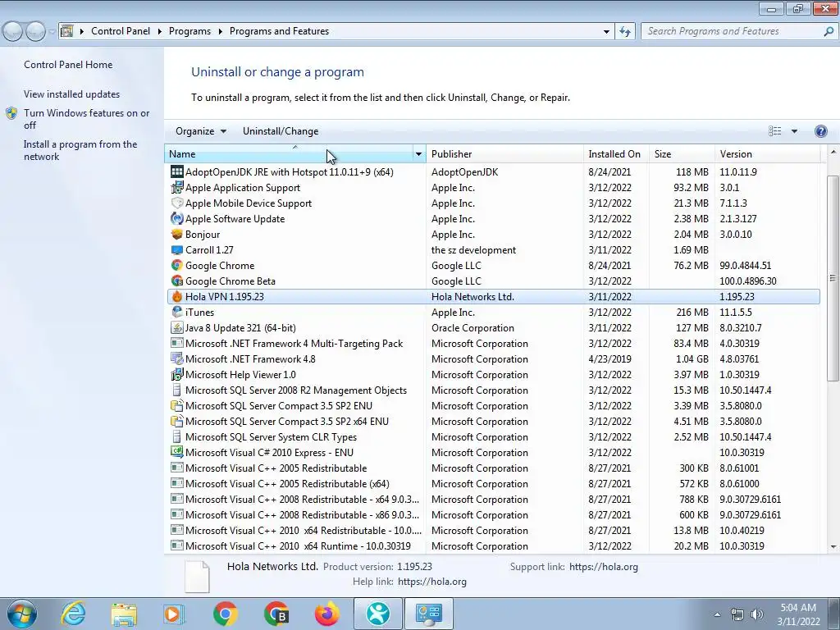This screenshot has width=840, height=630.
Task: Click the SQL Server Compact 3.5 SP2 ENU icon
Action: 176,405
